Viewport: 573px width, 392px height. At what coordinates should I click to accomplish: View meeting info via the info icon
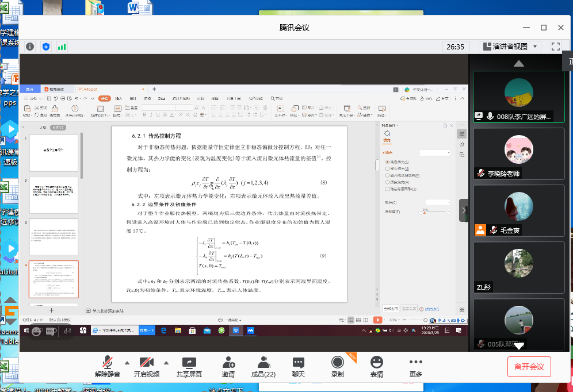tap(30, 47)
